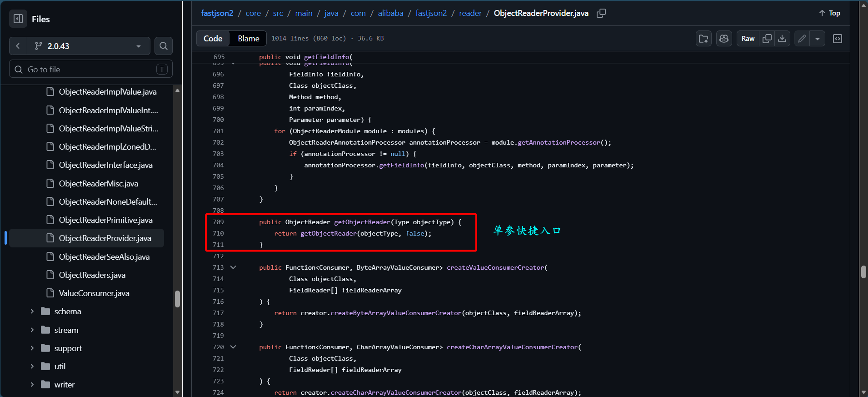Click the page vertical scrollbar thumb
Image resolution: width=868 pixels, height=397 pixels.
pos(863,272)
